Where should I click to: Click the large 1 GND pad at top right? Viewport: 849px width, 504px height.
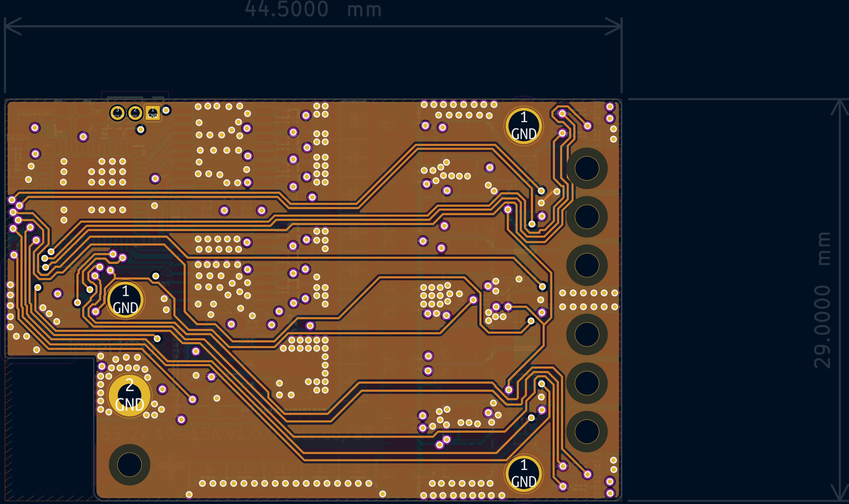[523, 126]
